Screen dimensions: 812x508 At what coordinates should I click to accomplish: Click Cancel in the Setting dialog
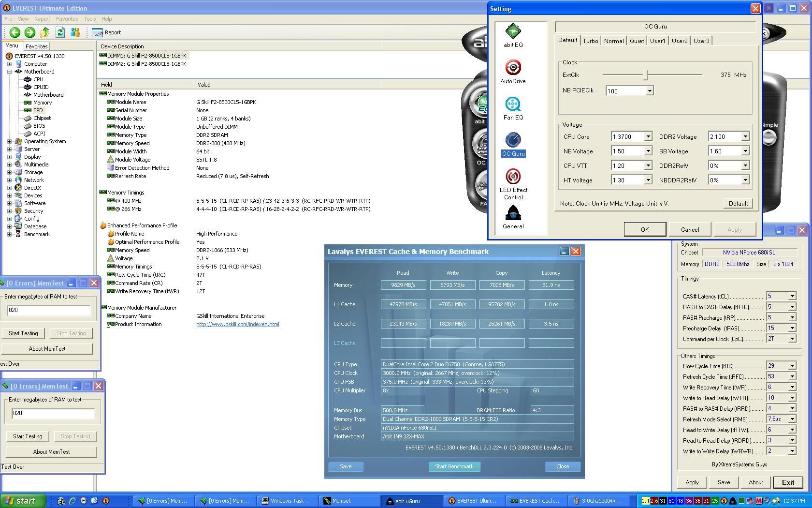pyautogui.click(x=690, y=229)
